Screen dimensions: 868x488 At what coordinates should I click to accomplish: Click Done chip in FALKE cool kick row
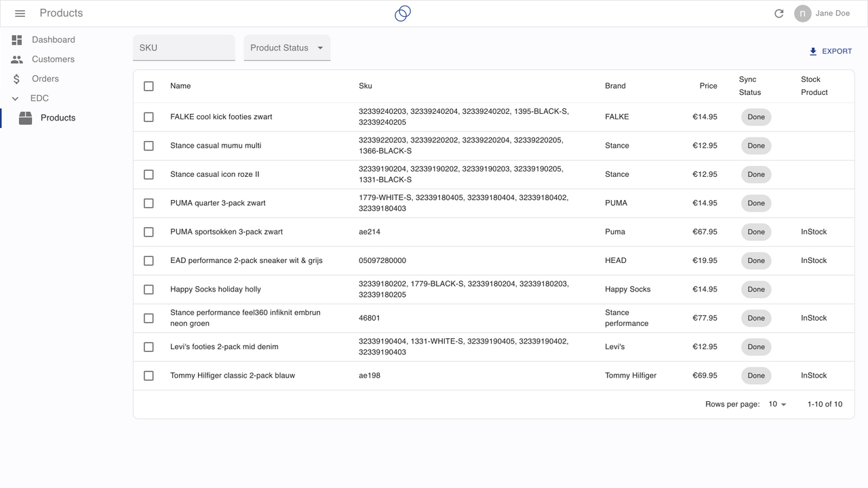click(756, 117)
